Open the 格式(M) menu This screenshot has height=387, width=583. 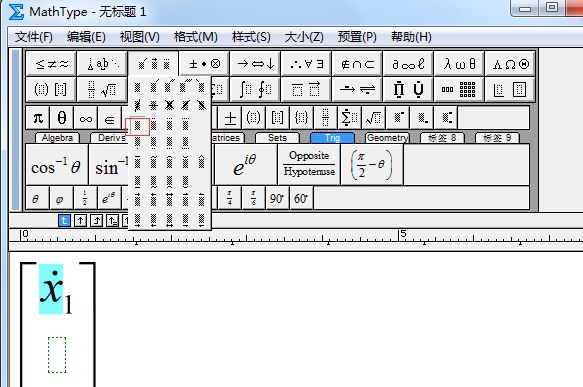tap(196, 37)
